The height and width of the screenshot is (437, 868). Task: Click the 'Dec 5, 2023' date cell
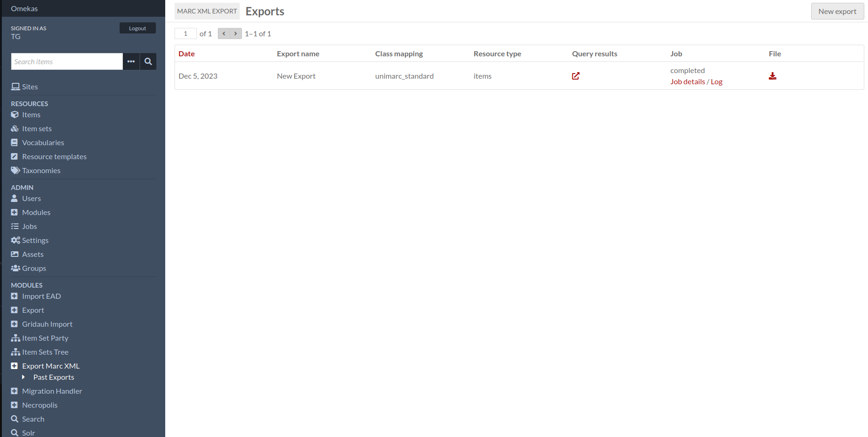click(198, 76)
